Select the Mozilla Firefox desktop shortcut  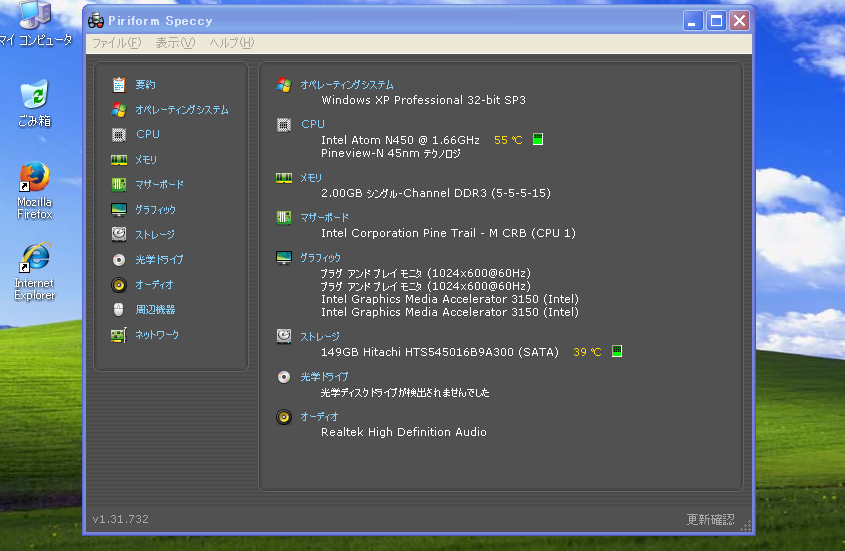click(34, 190)
